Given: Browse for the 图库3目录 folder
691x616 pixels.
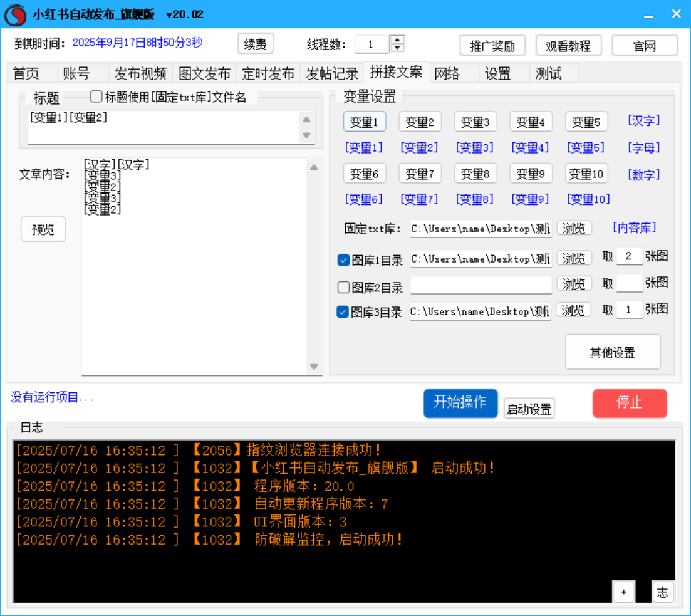Looking at the screenshot, I should (x=573, y=310).
